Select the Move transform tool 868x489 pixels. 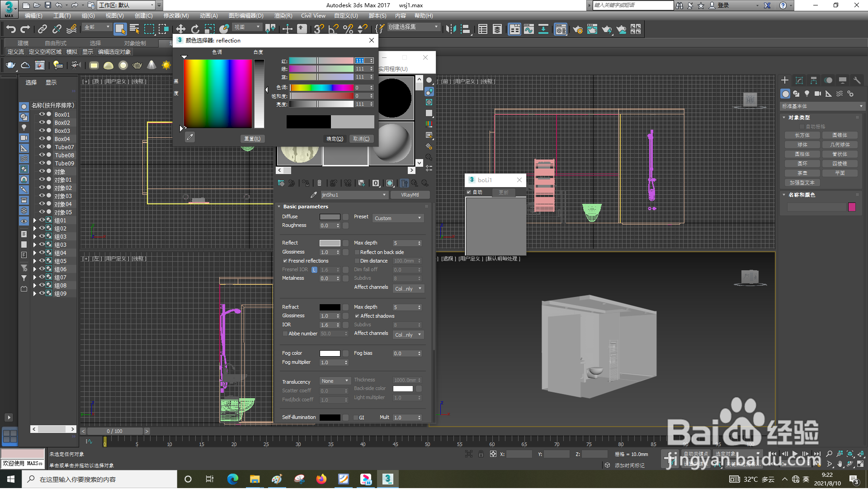click(180, 29)
